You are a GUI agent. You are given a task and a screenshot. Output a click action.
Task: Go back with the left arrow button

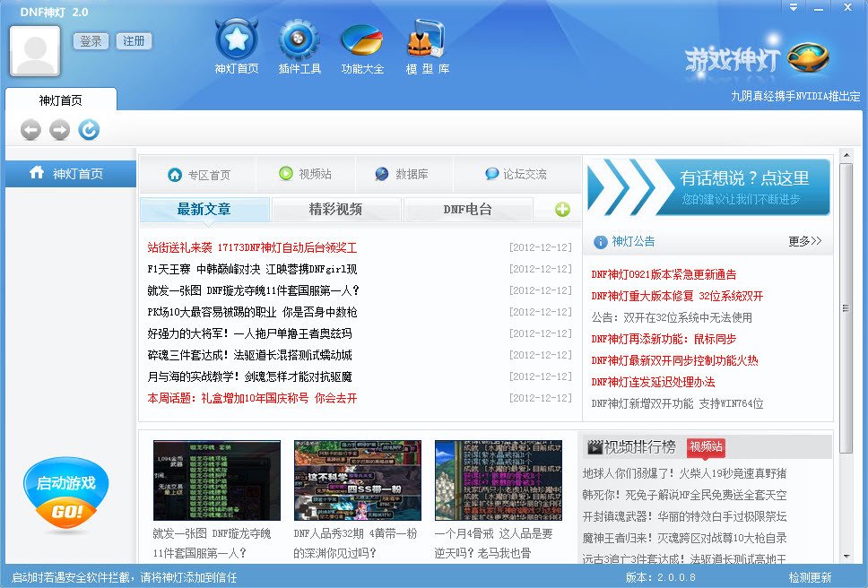click(31, 130)
